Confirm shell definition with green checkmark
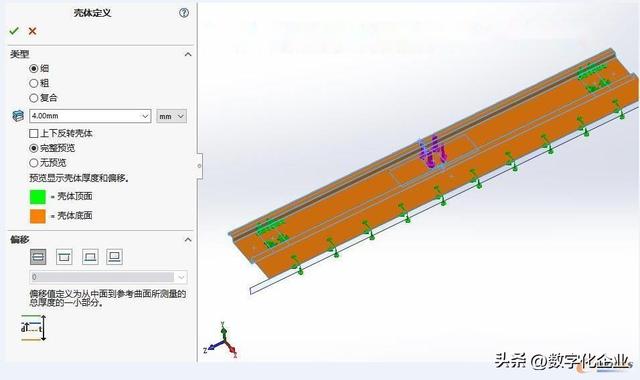Screen dimensions: 640x380 (x=14, y=31)
